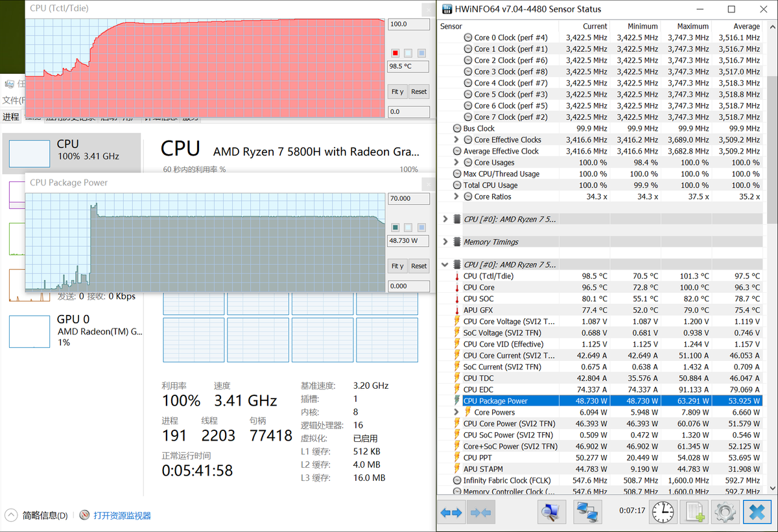The image size is (778, 532).
Task: Click the HWiNFO64 title bar app icon
Action: point(447,9)
